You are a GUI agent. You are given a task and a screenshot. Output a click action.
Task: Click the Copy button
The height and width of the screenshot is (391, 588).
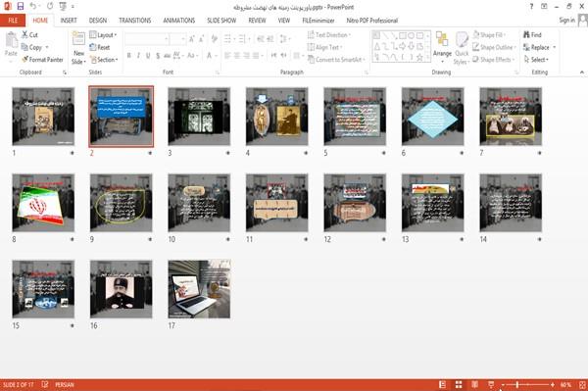[31, 47]
